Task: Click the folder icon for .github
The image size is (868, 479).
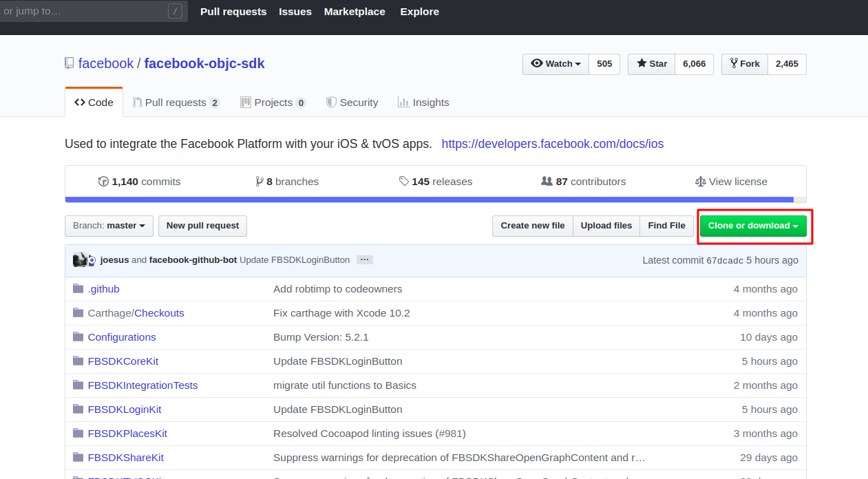Action: [x=78, y=289]
